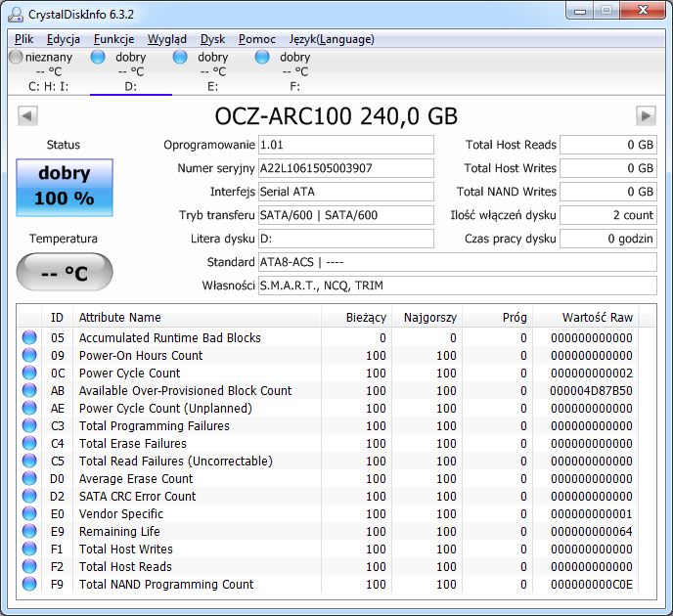Click the Total Host Reads value field

coord(608,145)
